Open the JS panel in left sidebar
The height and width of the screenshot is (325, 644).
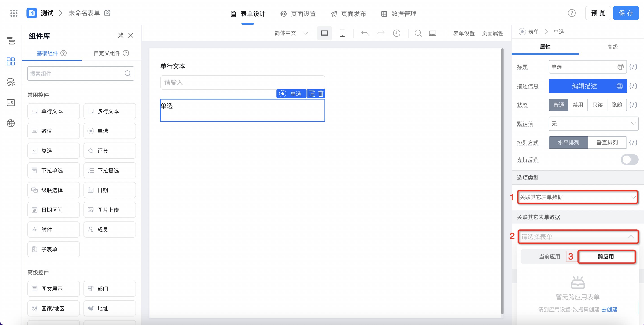11,103
